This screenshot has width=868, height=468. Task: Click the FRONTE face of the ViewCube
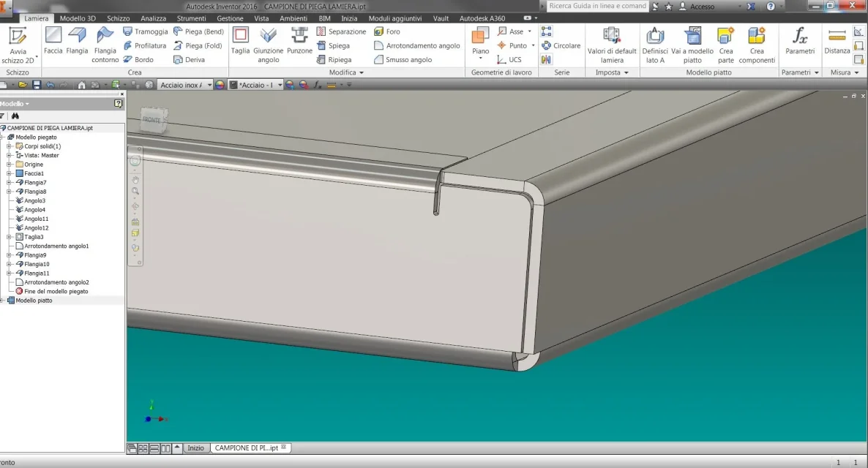(x=152, y=119)
